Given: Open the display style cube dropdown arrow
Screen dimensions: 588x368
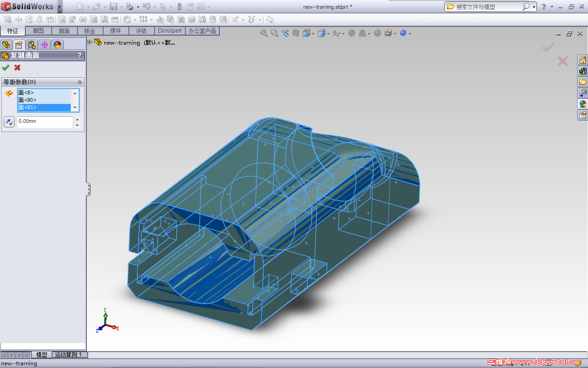Looking at the screenshot, I should tap(328, 34).
